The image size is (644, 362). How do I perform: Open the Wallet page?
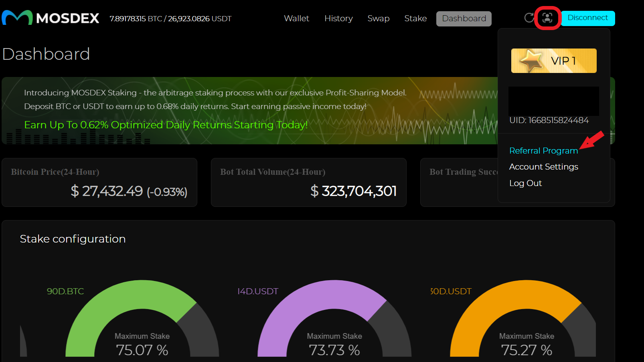pos(296,18)
